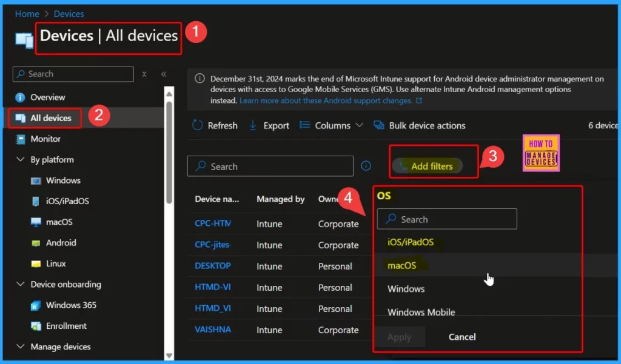
Task: Click the sidebar vertical scrollbar thumb
Action: pyautogui.click(x=169, y=153)
